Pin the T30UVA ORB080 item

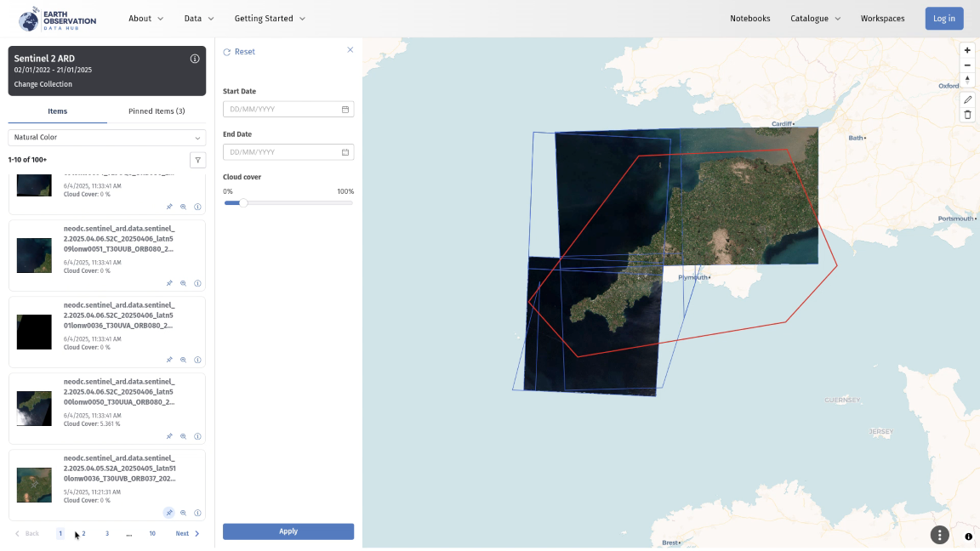tap(169, 360)
